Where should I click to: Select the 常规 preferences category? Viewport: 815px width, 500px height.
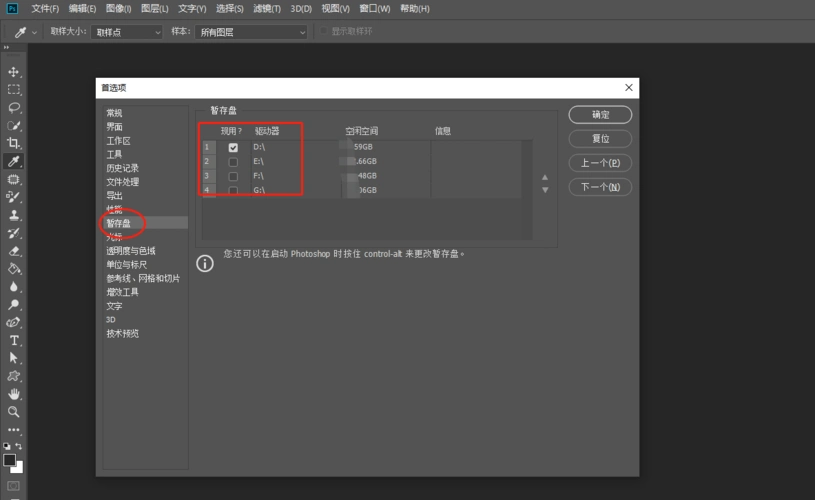(x=114, y=113)
